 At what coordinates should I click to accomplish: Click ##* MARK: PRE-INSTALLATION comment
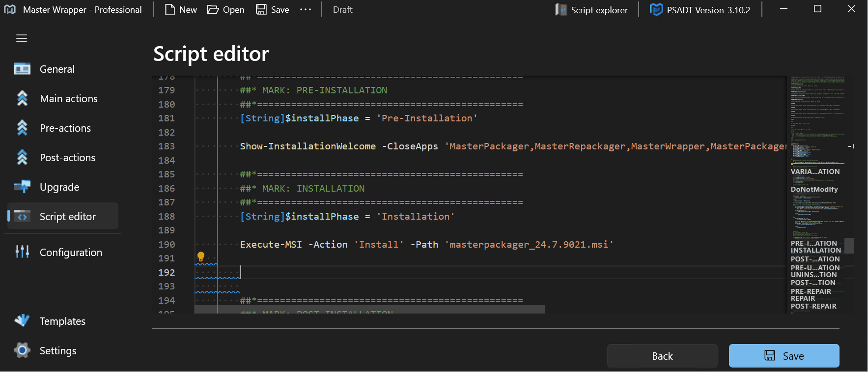[x=314, y=90]
